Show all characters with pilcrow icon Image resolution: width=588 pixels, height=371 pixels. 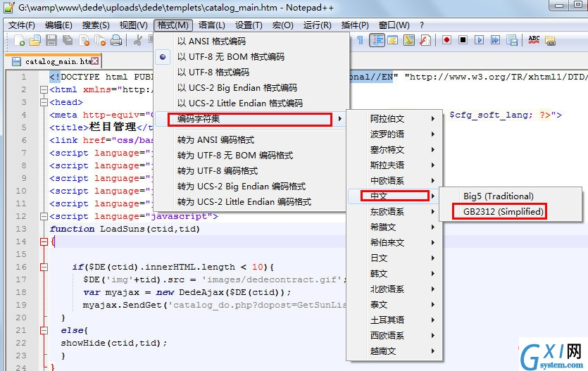pyautogui.click(x=360, y=40)
